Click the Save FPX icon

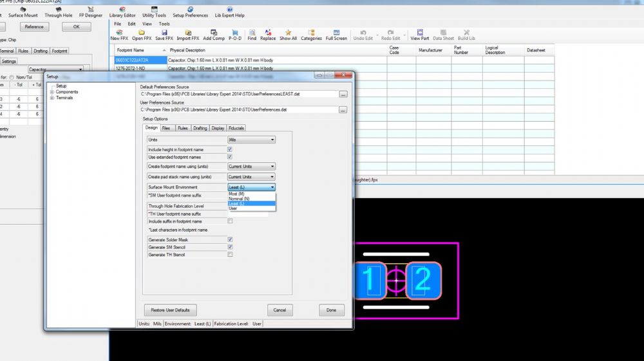tap(164, 33)
